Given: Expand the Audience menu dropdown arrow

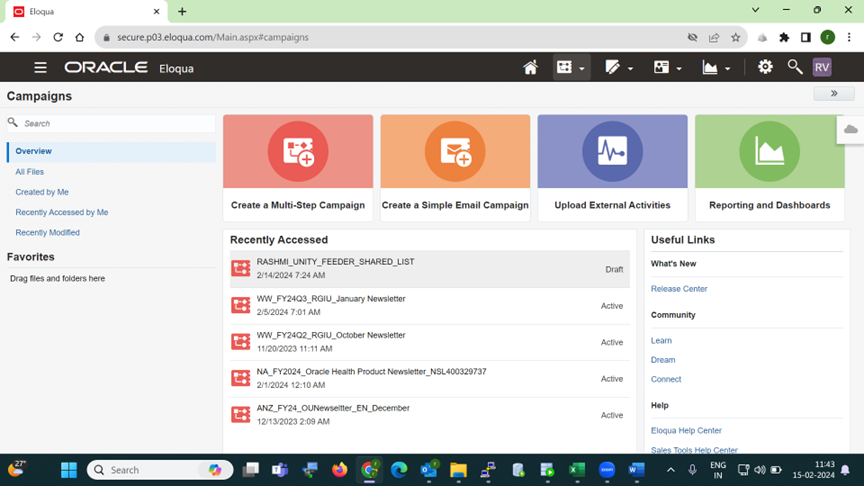Looking at the screenshot, I should [679, 68].
